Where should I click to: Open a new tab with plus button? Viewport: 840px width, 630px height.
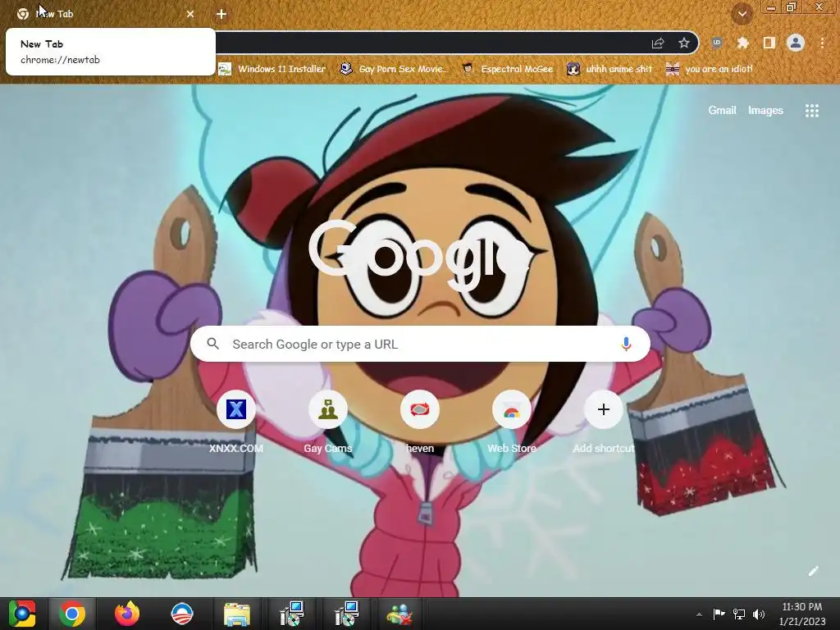221,14
